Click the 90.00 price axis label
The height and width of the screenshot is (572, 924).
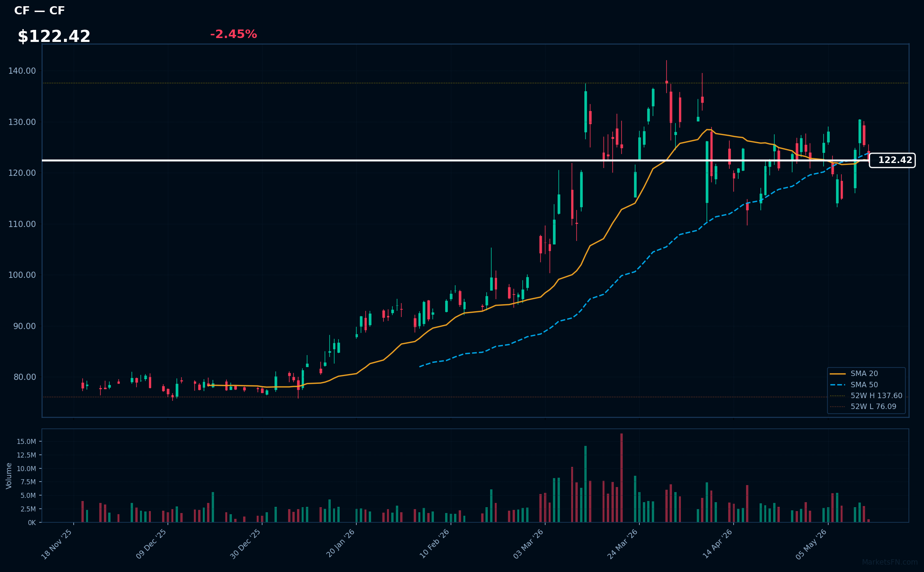click(x=24, y=326)
